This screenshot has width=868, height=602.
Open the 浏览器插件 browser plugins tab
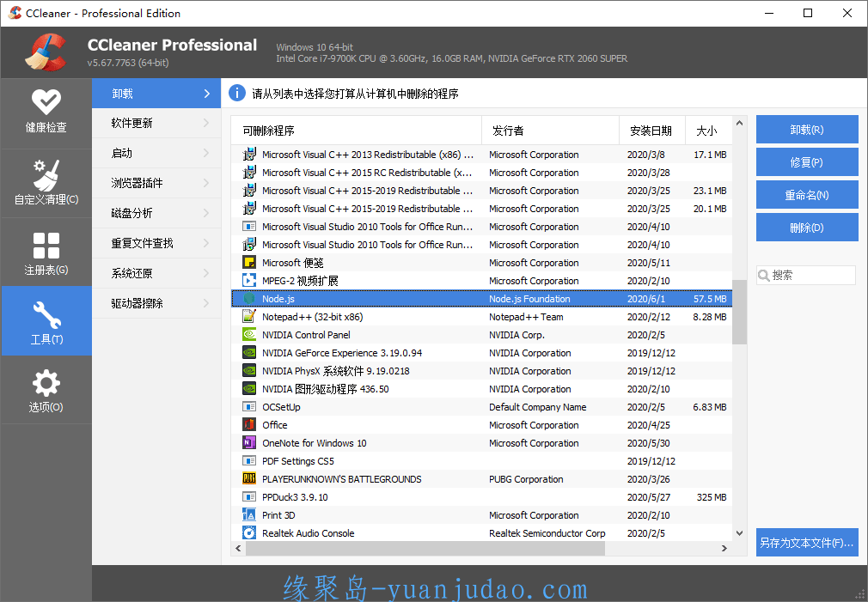click(156, 183)
